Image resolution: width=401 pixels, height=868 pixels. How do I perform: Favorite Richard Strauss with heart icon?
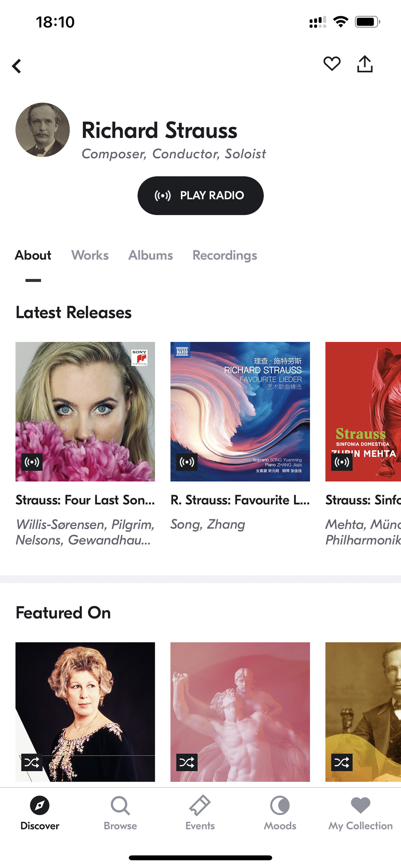[x=332, y=64]
